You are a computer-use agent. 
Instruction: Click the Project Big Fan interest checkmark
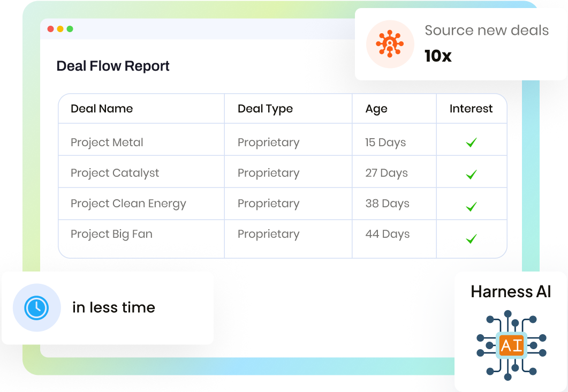pos(471,239)
